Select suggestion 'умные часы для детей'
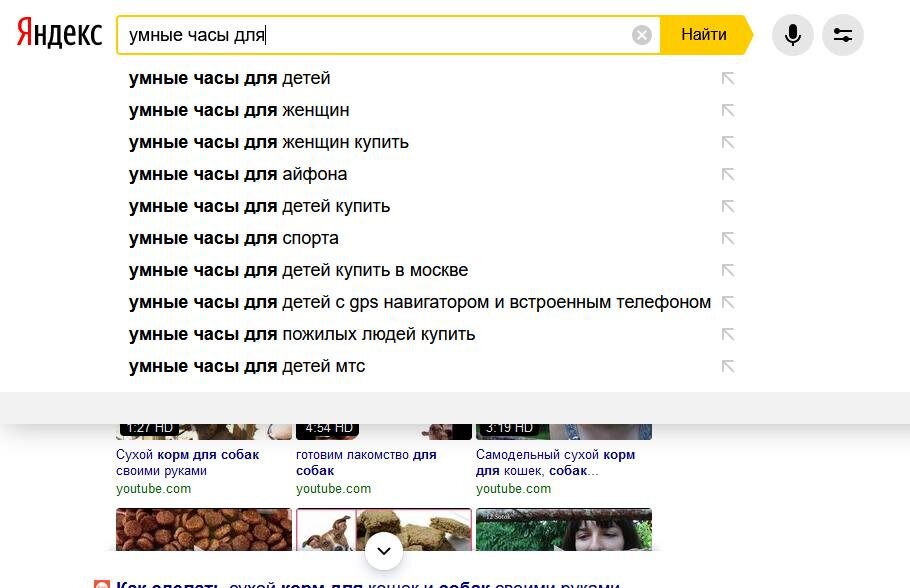This screenshot has height=588, width=910. coord(230,78)
